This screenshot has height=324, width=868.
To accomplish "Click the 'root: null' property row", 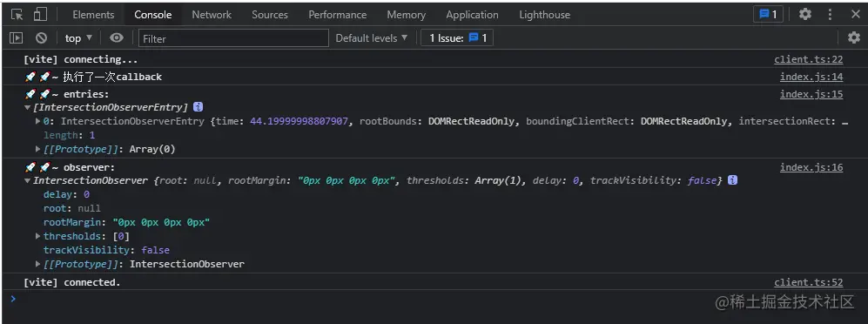I will tap(72, 209).
